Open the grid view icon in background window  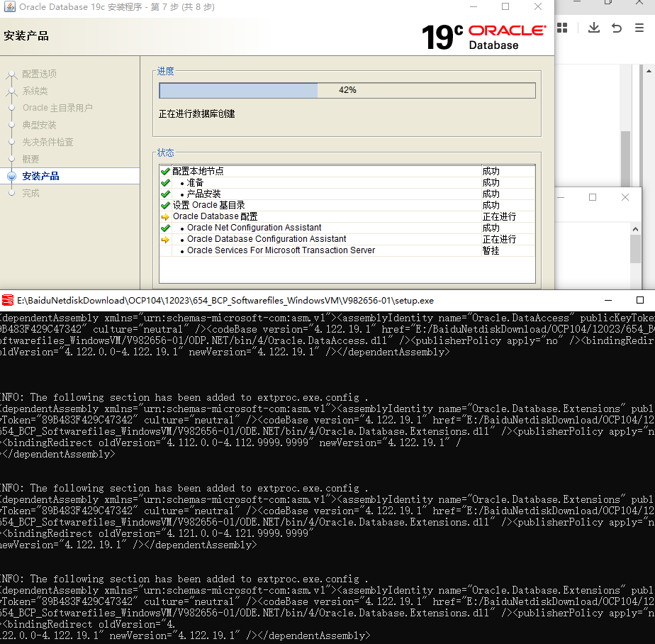tap(562, 28)
